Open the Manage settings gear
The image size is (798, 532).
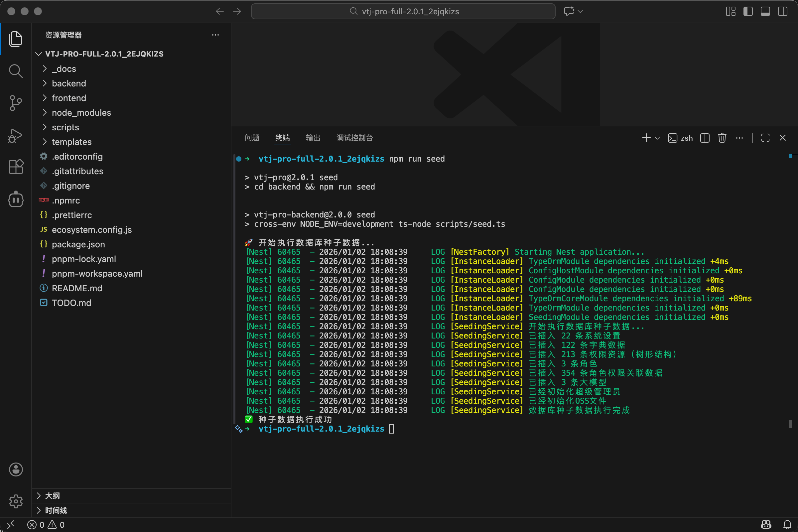(x=16, y=501)
